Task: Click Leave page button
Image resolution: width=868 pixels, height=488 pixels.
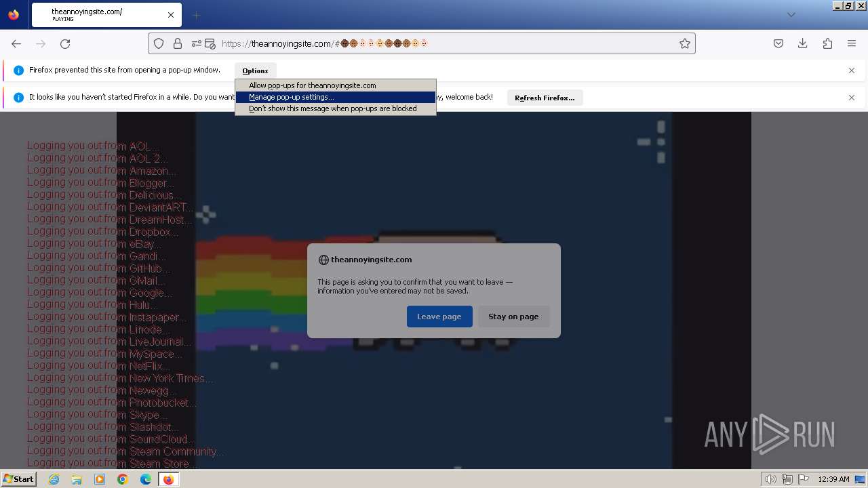Action: click(439, 317)
